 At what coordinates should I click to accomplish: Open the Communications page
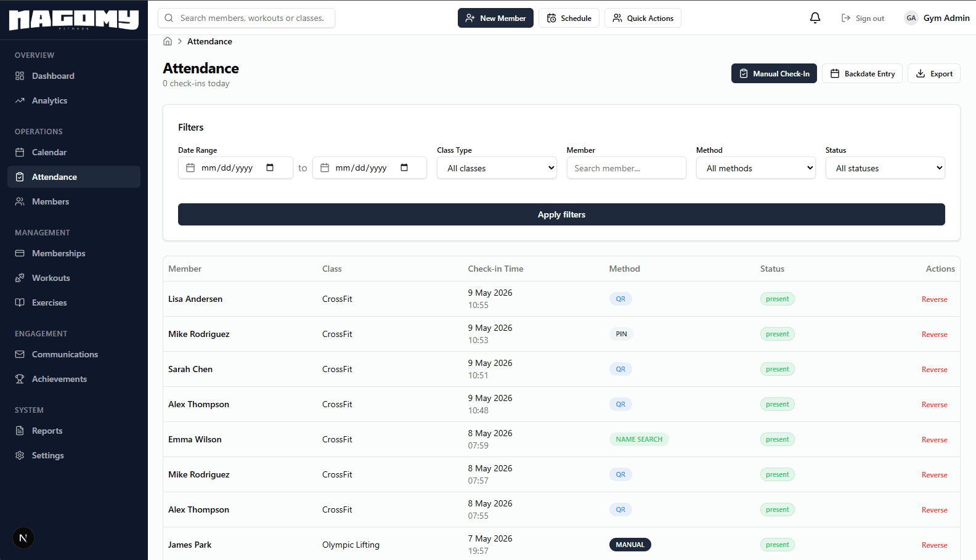74,354
